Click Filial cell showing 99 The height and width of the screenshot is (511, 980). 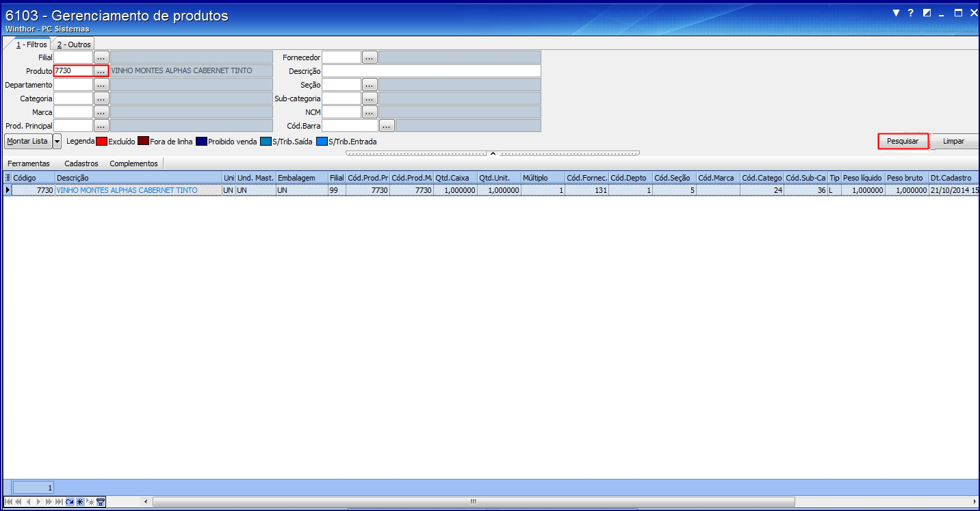337,190
